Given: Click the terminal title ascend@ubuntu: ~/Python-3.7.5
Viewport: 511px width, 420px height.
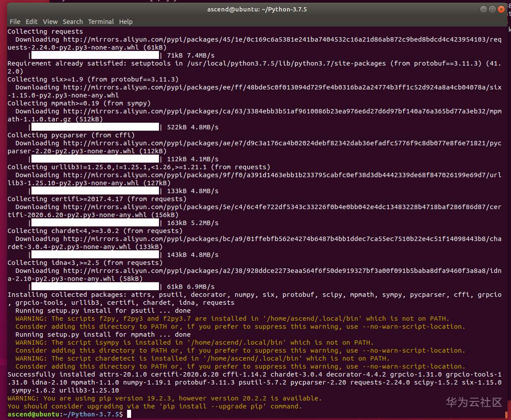Looking at the screenshot, I should pos(257,9).
